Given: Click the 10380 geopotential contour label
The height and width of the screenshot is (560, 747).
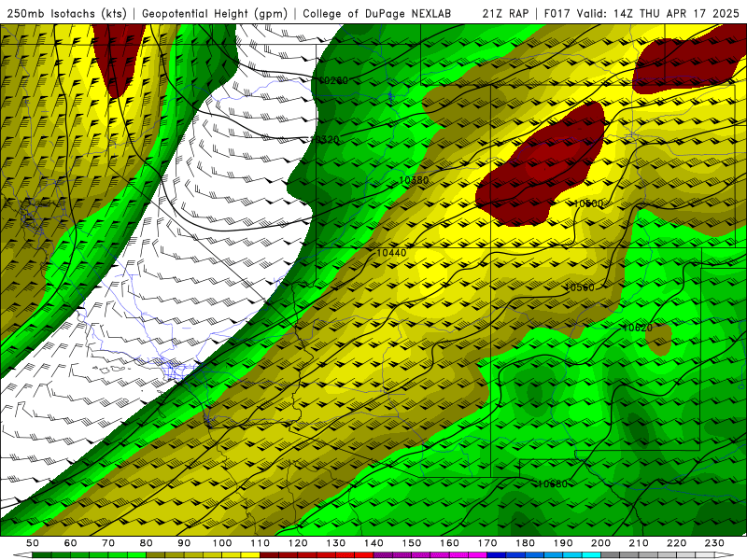Looking at the screenshot, I should tap(414, 180).
